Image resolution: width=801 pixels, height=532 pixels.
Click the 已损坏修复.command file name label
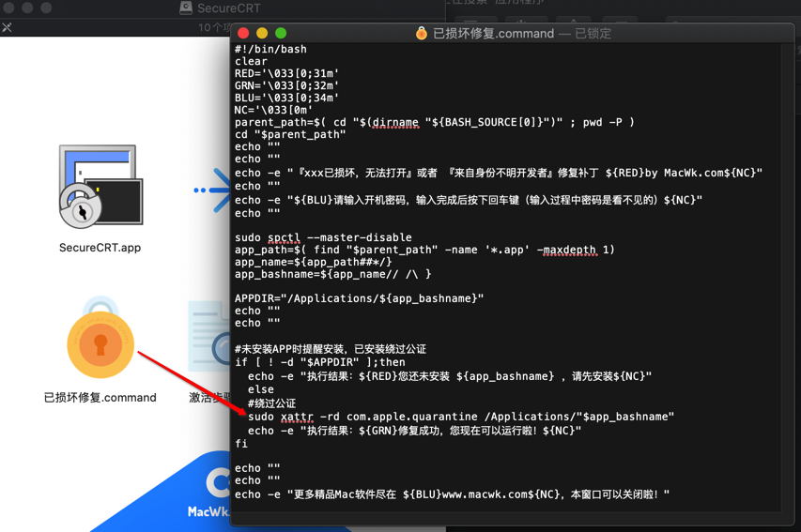point(100,397)
